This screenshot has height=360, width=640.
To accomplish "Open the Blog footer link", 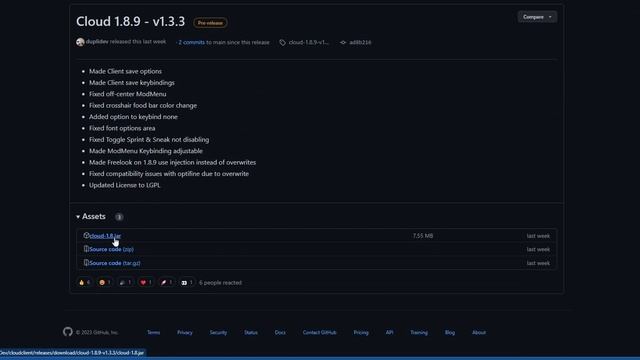I will tap(450, 333).
